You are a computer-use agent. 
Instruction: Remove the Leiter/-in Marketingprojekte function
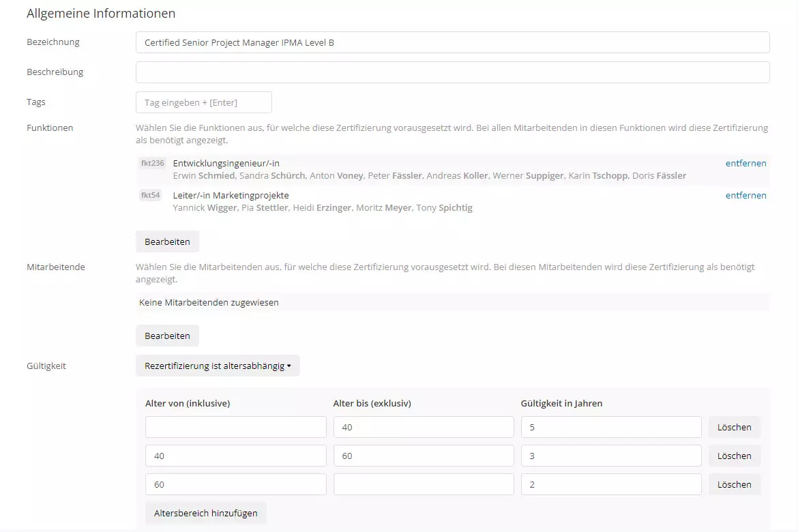(x=745, y=196)
